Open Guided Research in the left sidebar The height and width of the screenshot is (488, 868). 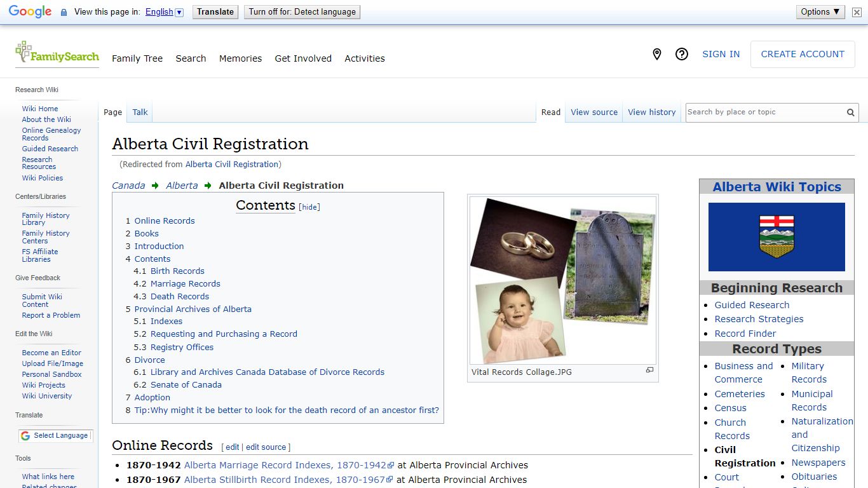coord(50,149)
